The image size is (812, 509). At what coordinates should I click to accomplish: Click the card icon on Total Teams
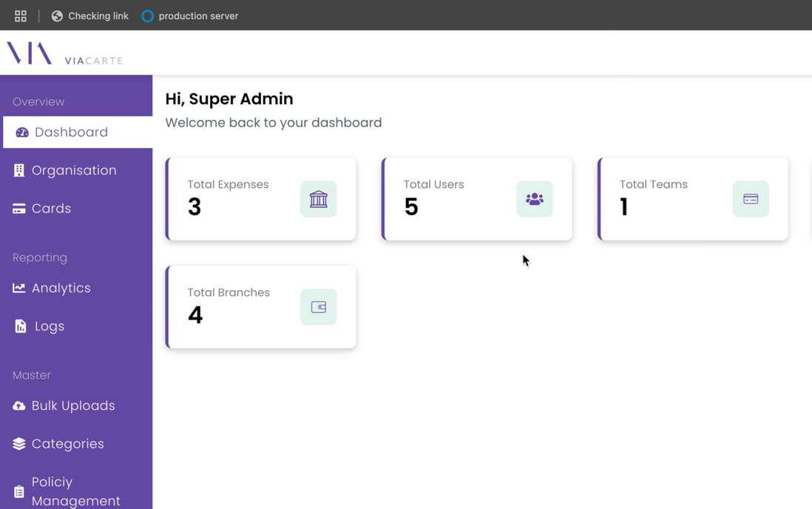coord(750,199)
